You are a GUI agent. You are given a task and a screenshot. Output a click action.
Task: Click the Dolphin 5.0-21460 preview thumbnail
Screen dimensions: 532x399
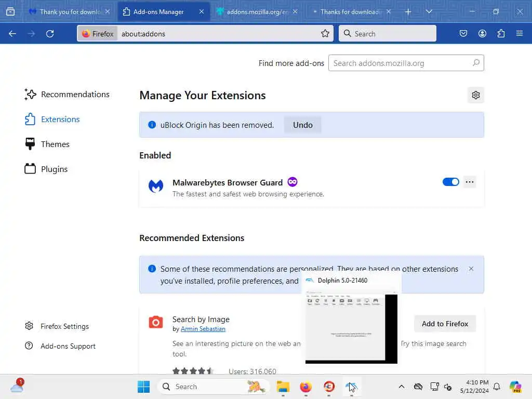pos(351,327)
